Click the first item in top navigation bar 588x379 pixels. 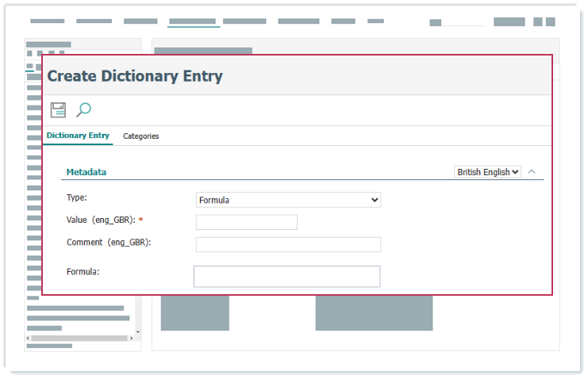[x=47, y=21]
